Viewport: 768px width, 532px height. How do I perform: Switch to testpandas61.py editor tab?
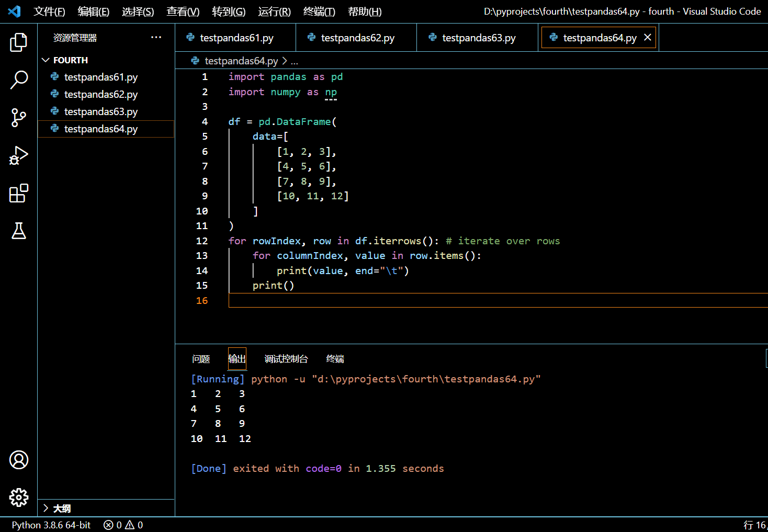235,38
